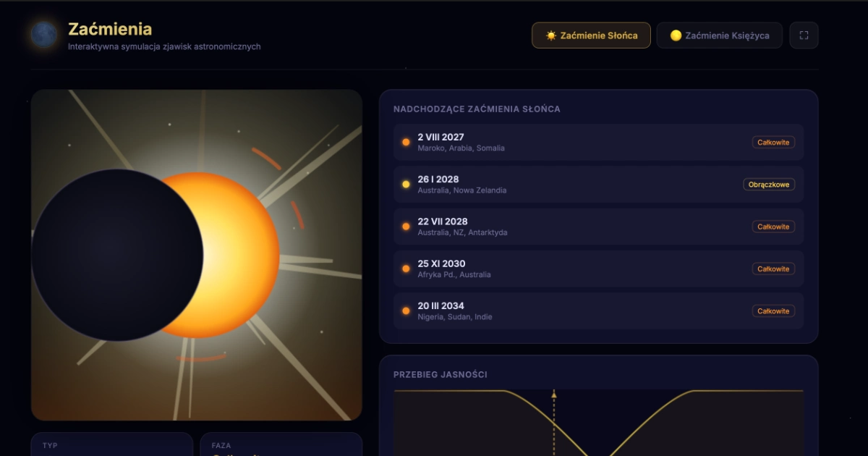Click the Przebieg Jasności chart heading

(440, 375)
